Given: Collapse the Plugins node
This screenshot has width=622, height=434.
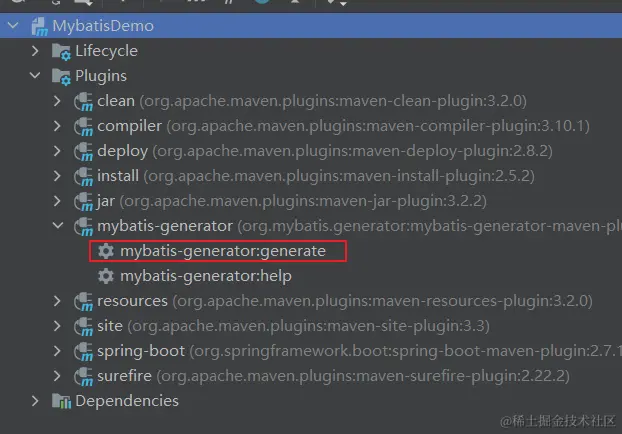Looking at the screenshot, I should (x=35, y=75).
